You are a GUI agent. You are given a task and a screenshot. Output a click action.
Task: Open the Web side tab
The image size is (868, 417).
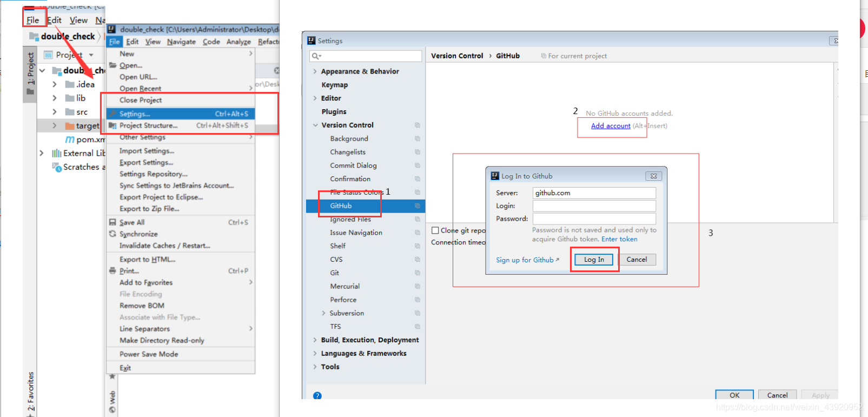112,401
